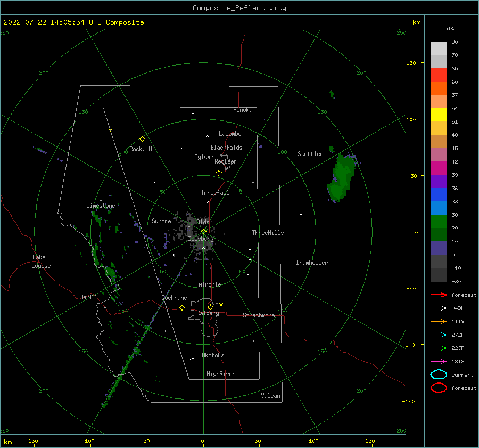This screenshot has width=479, height=448.
Task: Select the orange 111V arrow icon
Action: pos(439,321)
